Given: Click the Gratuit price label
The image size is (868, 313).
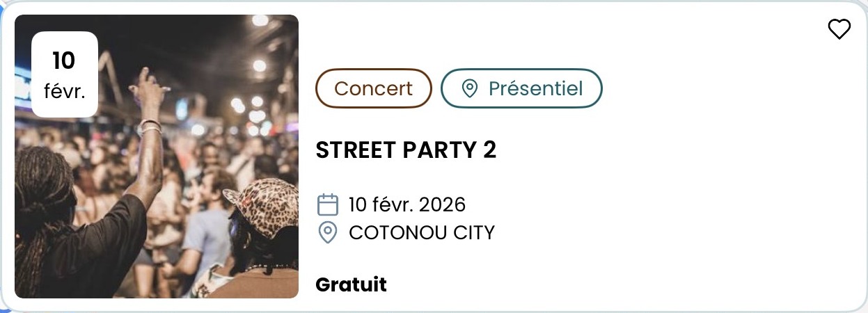Looking at the screenshot, I should coord(351,284).
